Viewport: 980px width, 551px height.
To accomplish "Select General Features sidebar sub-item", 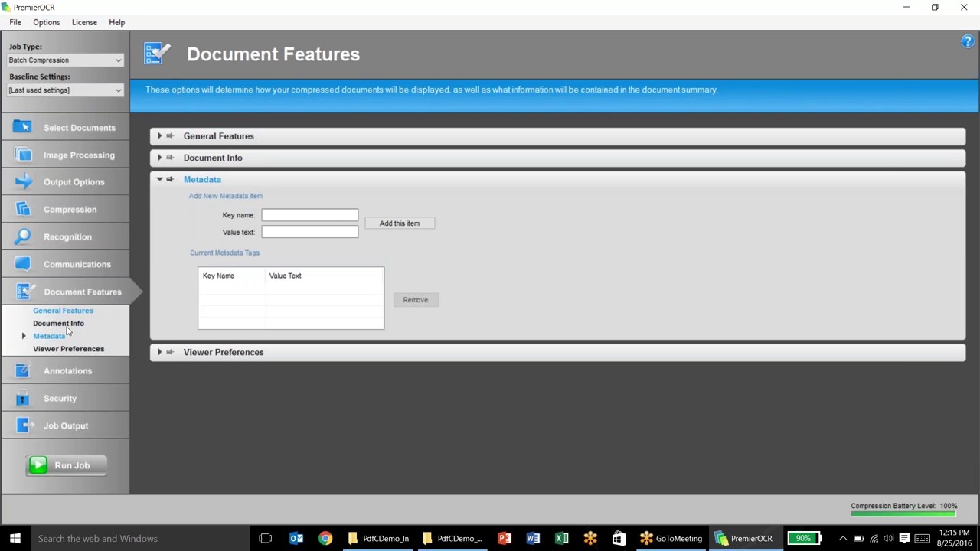I will coord(63,311).
